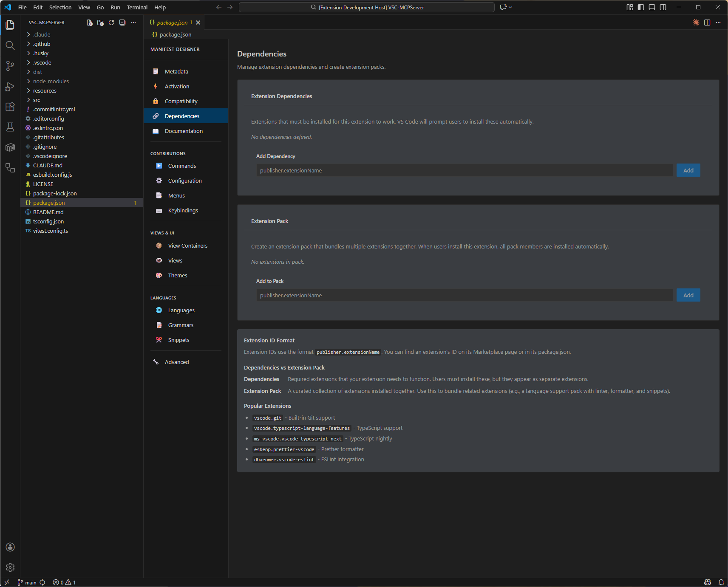The image size is (728, 587).
Task: Open the Run and Debug view
Action: (x=10, y=87)
